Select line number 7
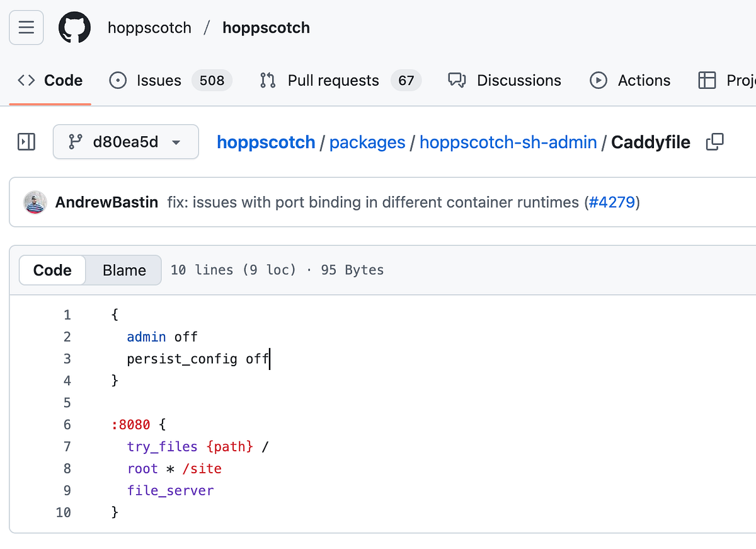 [x=67, y=446]
